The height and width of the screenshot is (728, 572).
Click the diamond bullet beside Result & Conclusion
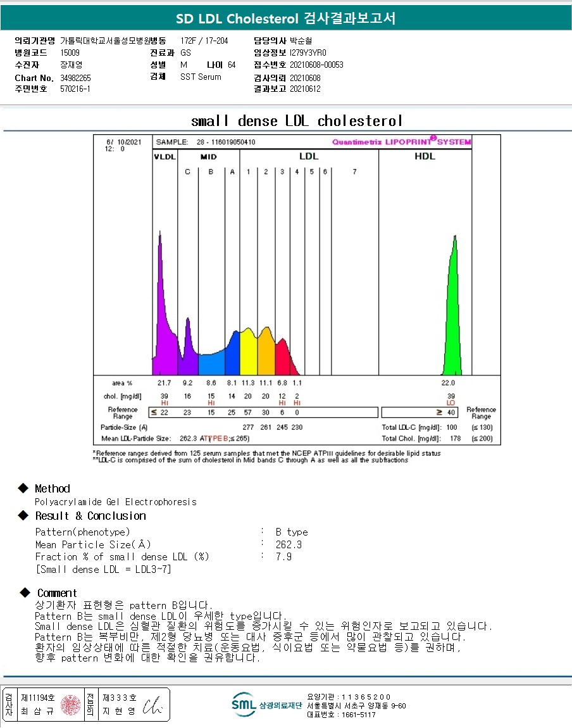[x=23, y=515]
